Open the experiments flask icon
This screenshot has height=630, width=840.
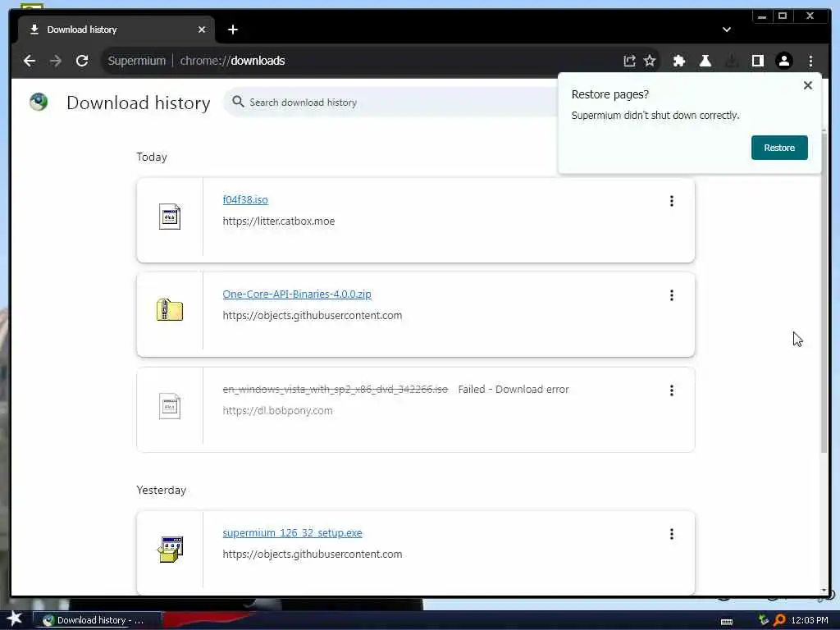coord(705,61)
